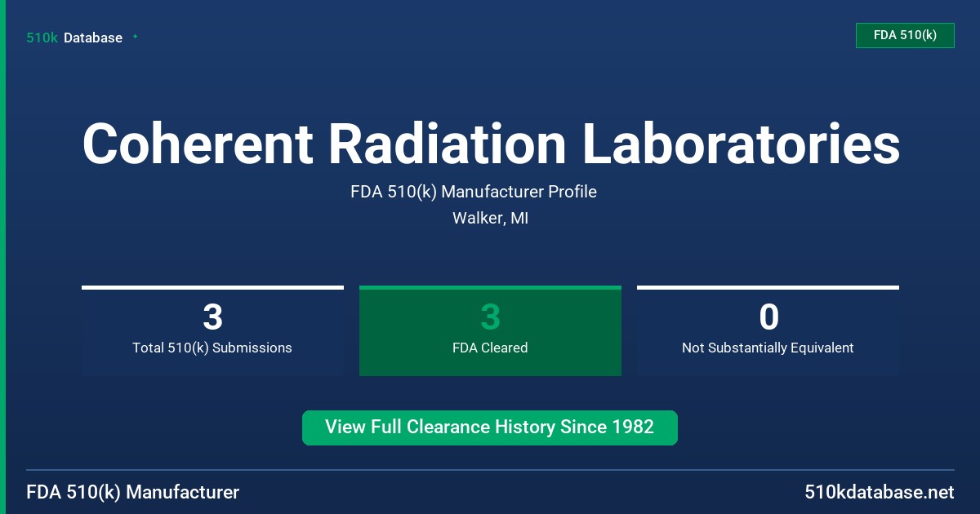
Task: Select the FDA Cleared card
Action: (490, 331)
